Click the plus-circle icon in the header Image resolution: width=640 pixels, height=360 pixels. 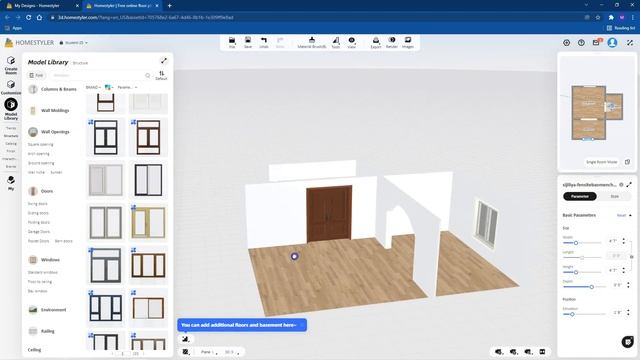point(567,42)
